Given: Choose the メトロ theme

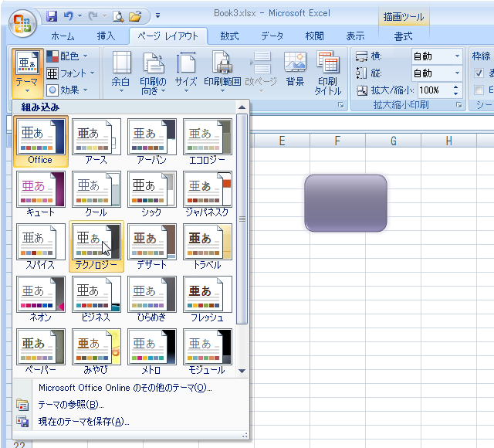Looking at the screenshot, I should tap(151, 351).
